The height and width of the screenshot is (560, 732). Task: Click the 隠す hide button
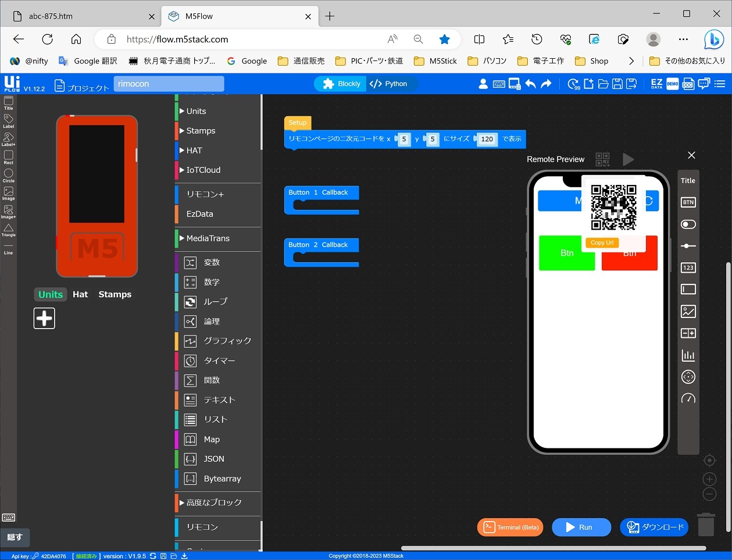pyautogui.click(x=15, y=537)
